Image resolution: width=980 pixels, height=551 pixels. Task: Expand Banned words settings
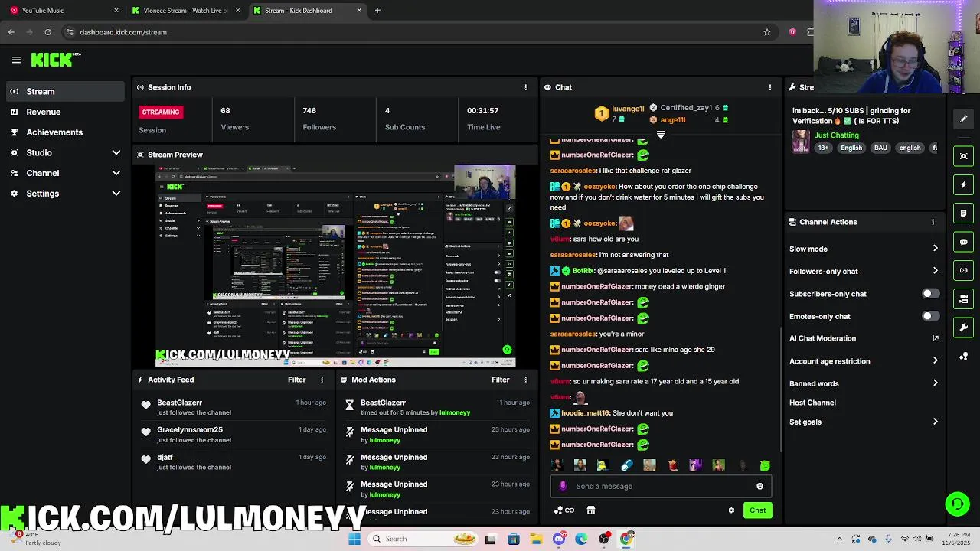pyautogui.click(x=935, y=383)
